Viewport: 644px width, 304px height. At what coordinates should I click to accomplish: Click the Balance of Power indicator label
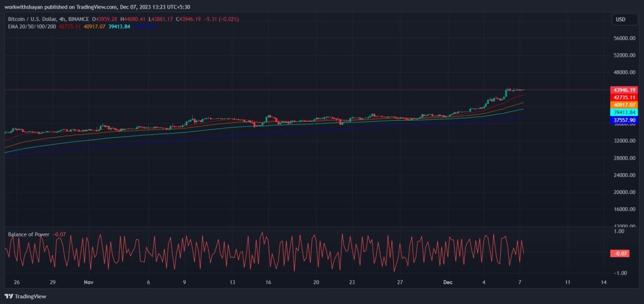[x=28, y=234]
